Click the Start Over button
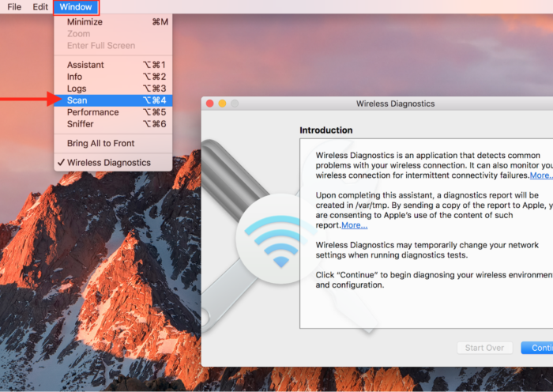The height and width of the screenshot is (392, 553). click(484, 348)
